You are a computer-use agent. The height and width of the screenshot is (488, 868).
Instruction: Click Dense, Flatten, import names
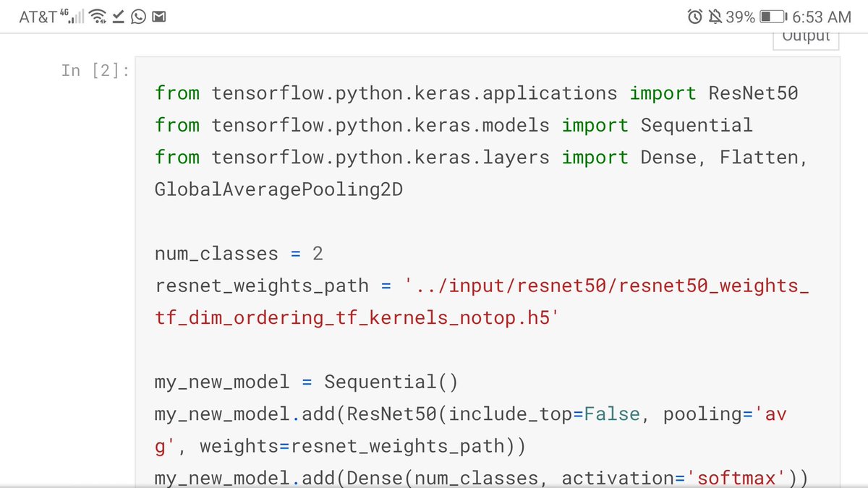click(724, 158)
